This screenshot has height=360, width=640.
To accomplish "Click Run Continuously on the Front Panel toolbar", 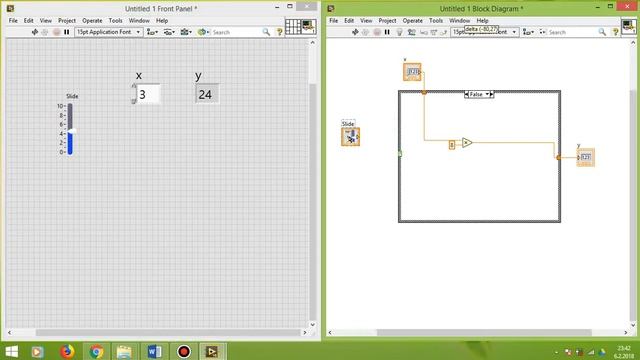I will coord(45,32).
